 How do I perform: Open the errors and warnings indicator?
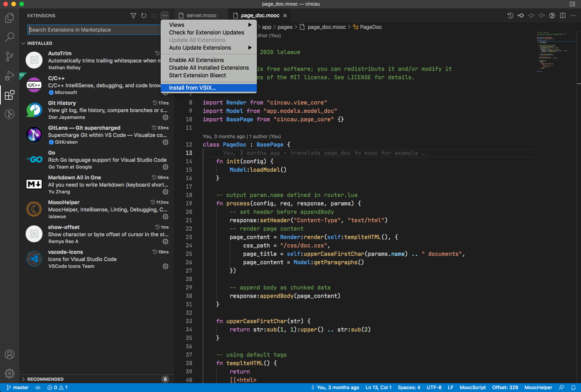click(57, 388)
